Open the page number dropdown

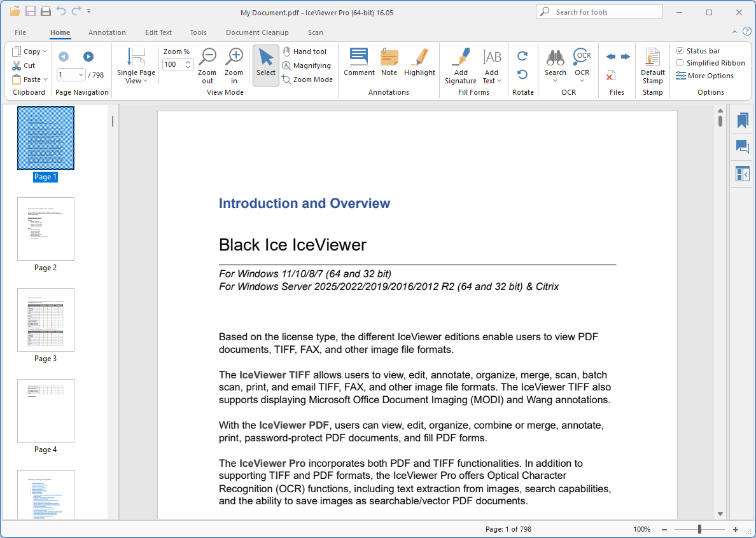coord(81,74)
